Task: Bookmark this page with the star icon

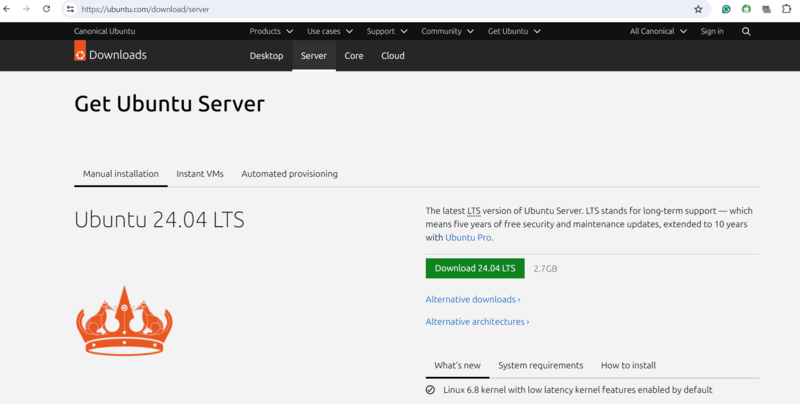Action: (x=698, y=9)
